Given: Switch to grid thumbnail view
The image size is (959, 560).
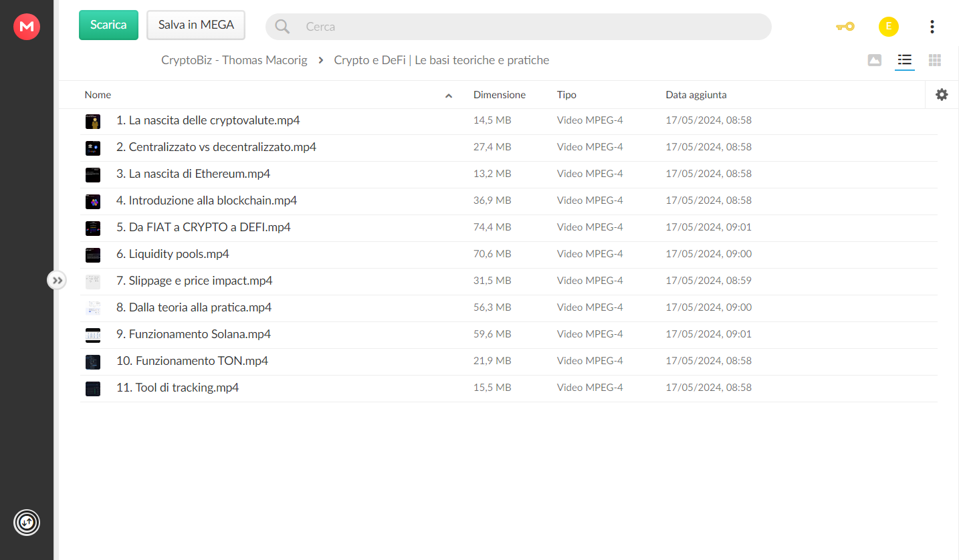Looking at the screenshot, I should click(x=935, y=60).
